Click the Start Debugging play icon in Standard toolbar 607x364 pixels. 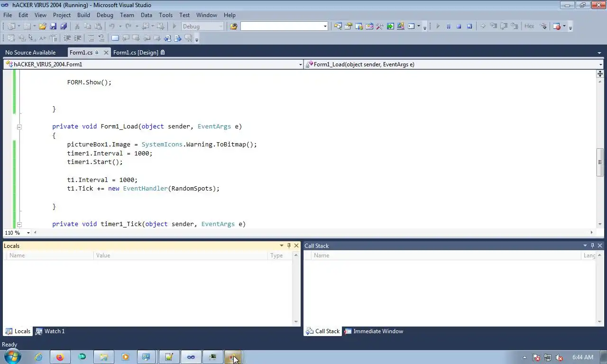point(175,27)
